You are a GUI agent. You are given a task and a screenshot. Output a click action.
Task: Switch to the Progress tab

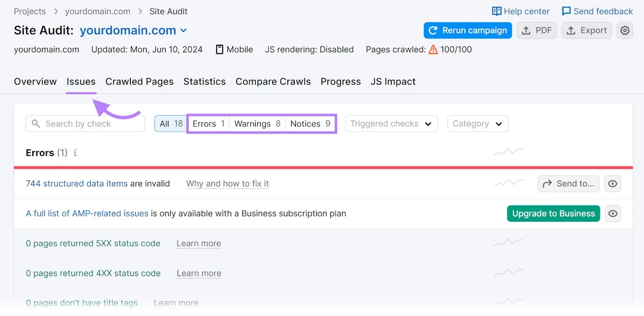[x=341, y=82]
